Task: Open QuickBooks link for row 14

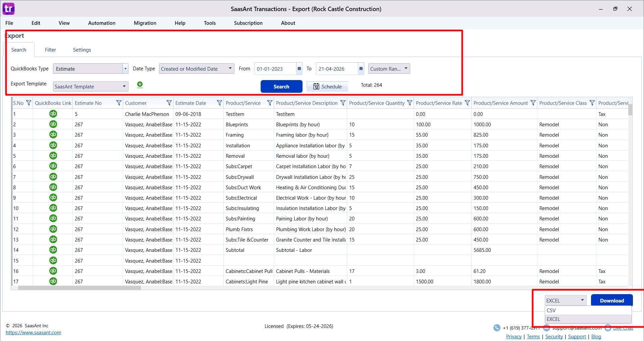Action: [x=53, y=250]
